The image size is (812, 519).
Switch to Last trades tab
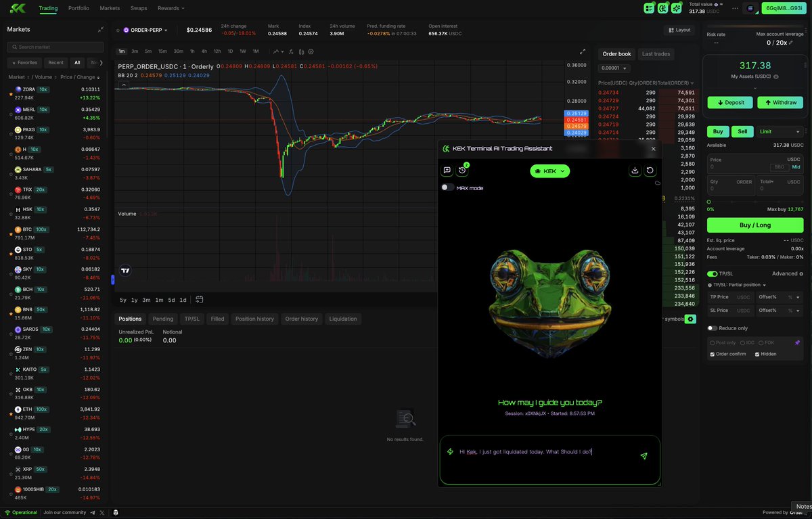[656, 54]
